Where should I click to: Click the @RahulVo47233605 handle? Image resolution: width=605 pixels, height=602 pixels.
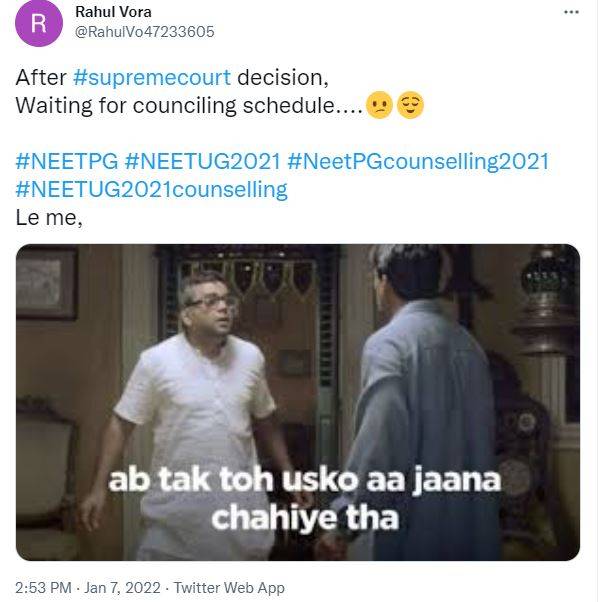[x=144, y=32]
